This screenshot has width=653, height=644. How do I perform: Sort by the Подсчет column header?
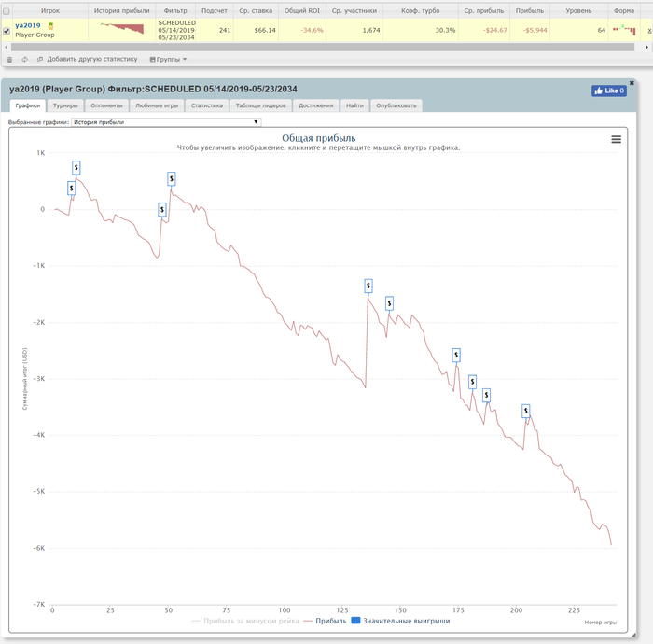(214, 11)
